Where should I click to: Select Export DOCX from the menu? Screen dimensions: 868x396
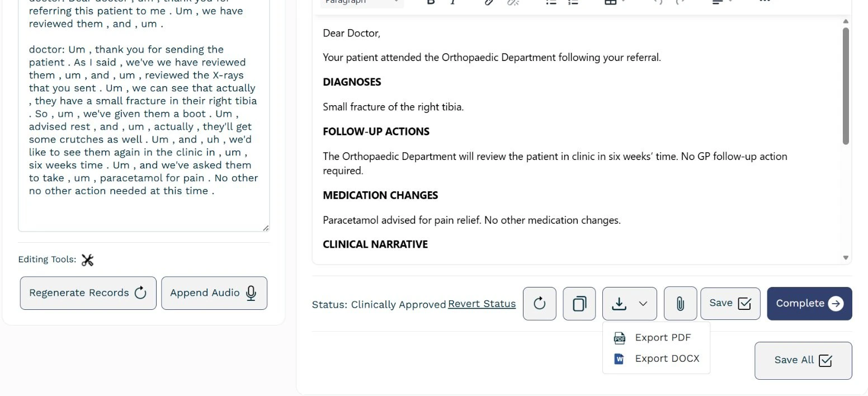tap(667, 359)
